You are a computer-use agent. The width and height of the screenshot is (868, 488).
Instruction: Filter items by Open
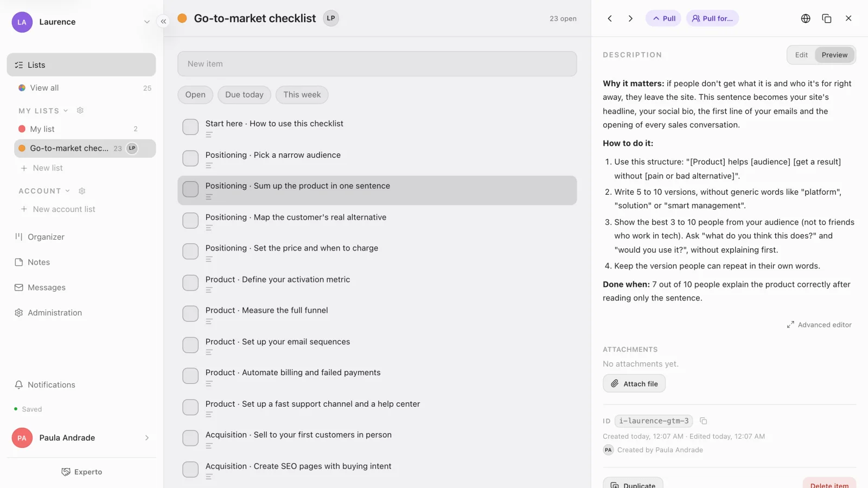(x=195, y=95)
